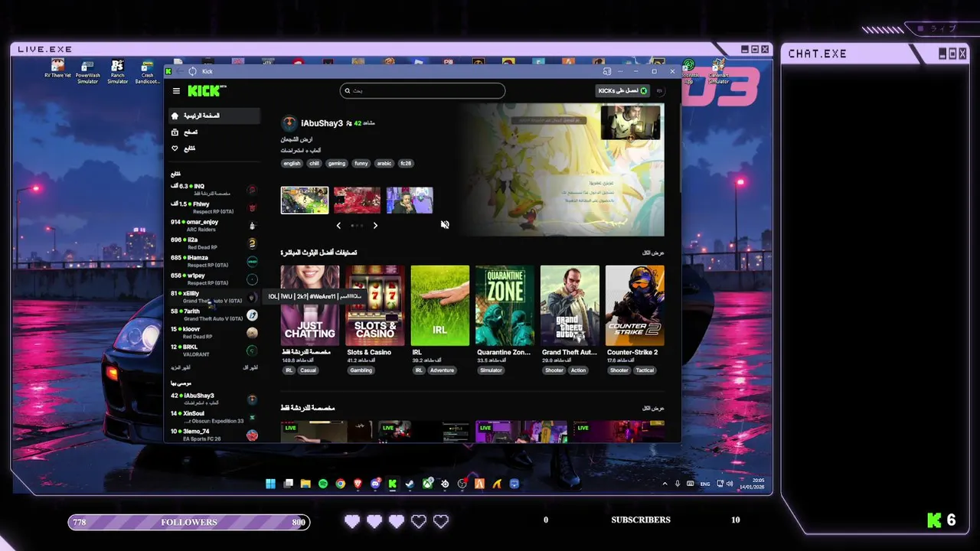Open Xbox app from taskbar
Viewport: 980px width, 551px height.
click(x=427, y=484)
